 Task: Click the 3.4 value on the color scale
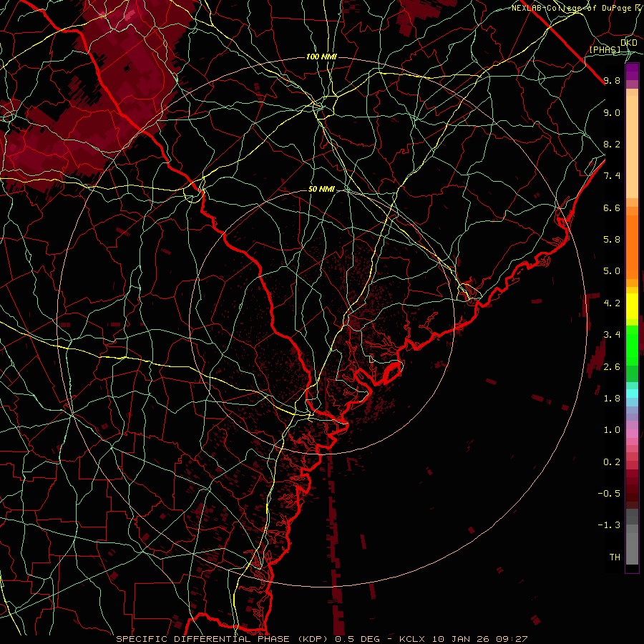pyautogui.click(x=612, y=335)
